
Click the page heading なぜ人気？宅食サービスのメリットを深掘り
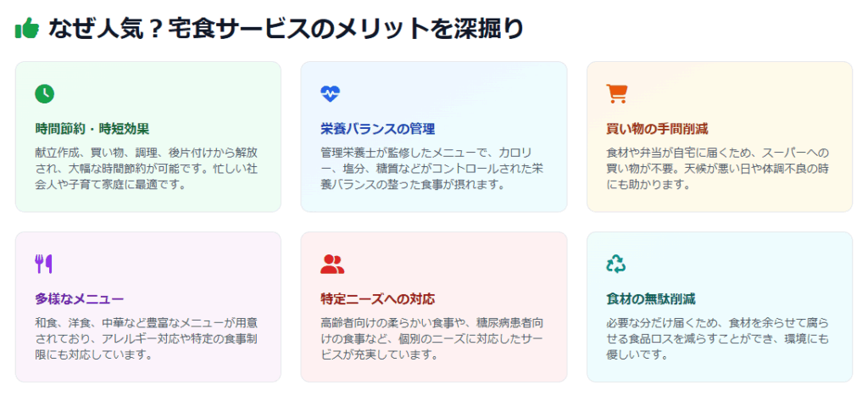coord(285,29)
